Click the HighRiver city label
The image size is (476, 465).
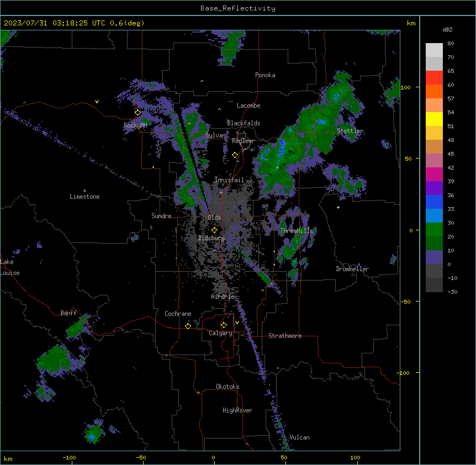237,410
